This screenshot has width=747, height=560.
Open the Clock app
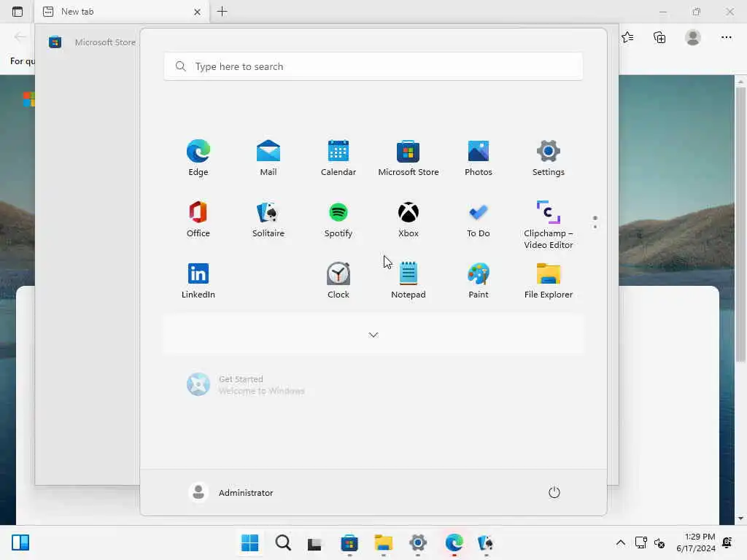pyautogui.click(x=338, y=280)
